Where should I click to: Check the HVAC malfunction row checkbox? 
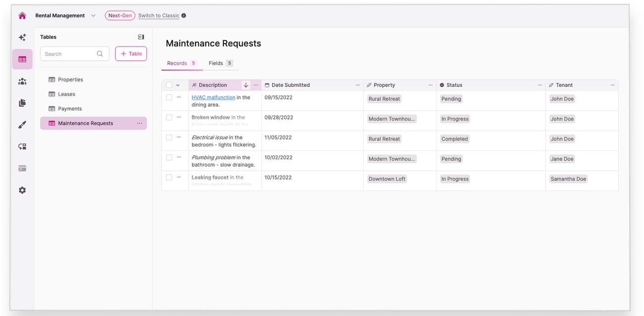tap(169, 97)
